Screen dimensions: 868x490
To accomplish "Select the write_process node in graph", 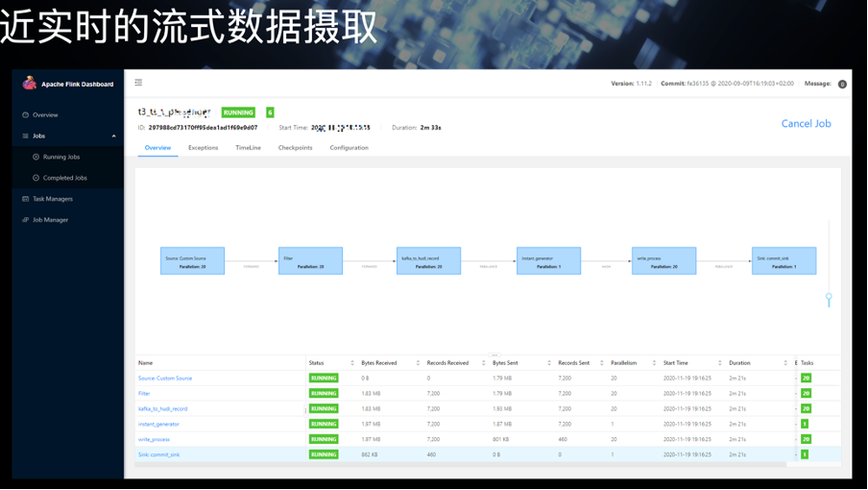I will (663, 260).
